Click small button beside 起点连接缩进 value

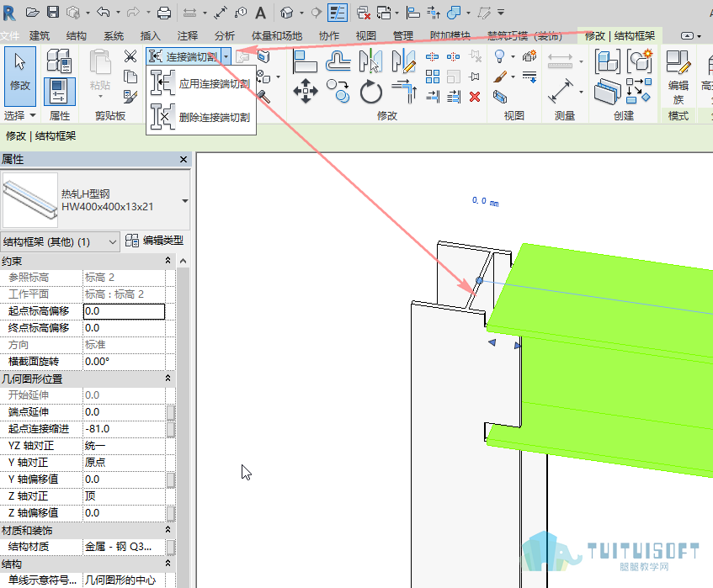pos(171,429)
